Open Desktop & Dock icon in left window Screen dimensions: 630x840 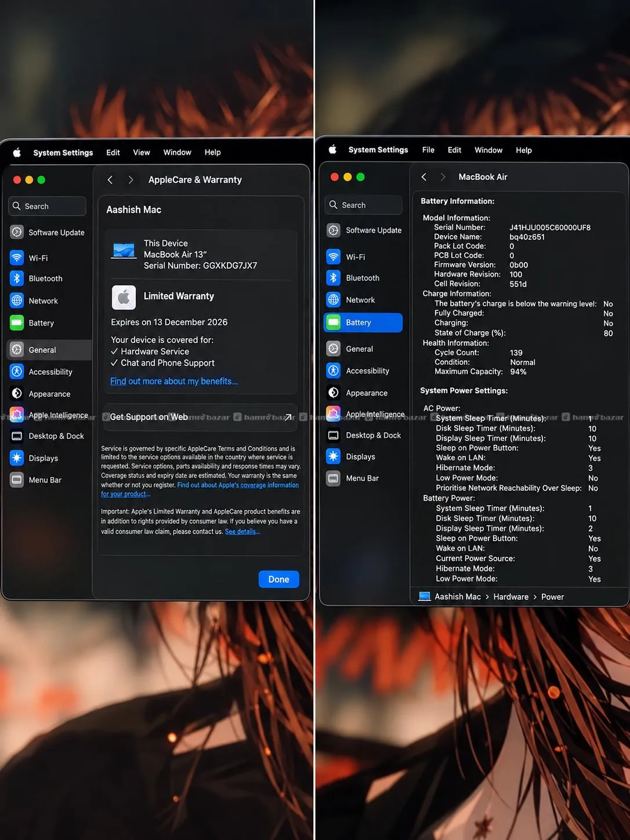coord(17,436)
